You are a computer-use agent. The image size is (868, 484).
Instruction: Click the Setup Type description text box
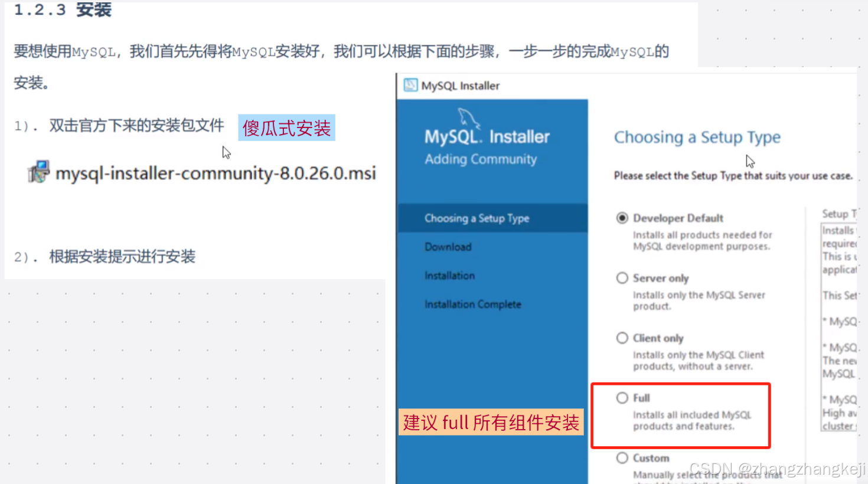(x=839, y=327)
